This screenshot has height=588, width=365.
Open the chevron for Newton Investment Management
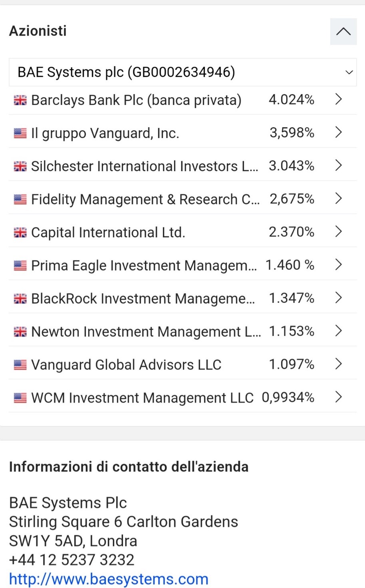[x=338, y=331]
